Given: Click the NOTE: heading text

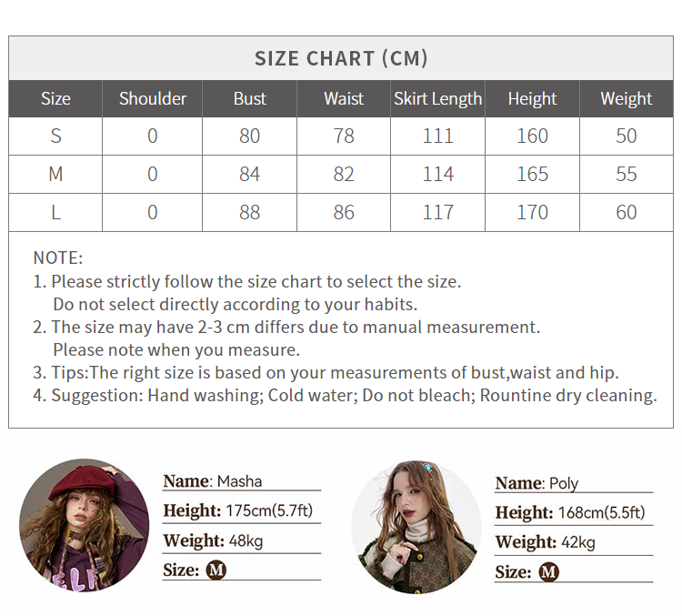Looking at the screenshot, I should (x=57, y=258).
